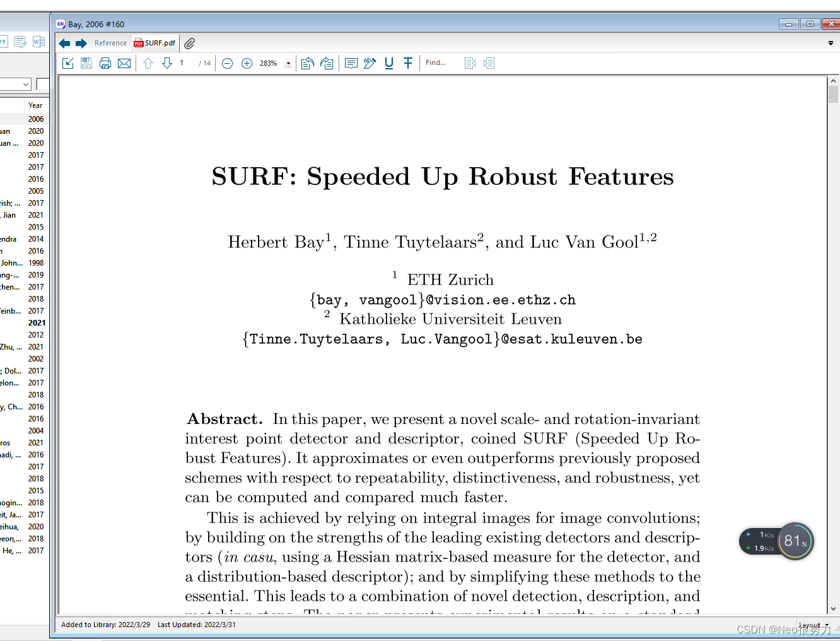Go to the previous page (up arrow)

pyautogui.click(x=148, y=63)
